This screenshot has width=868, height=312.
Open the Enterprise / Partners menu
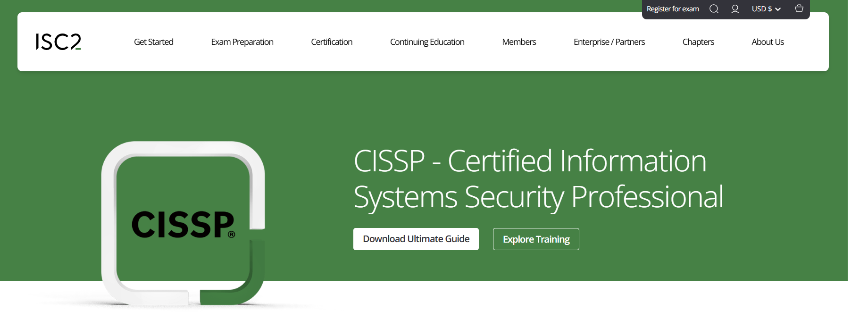(609, 42)
